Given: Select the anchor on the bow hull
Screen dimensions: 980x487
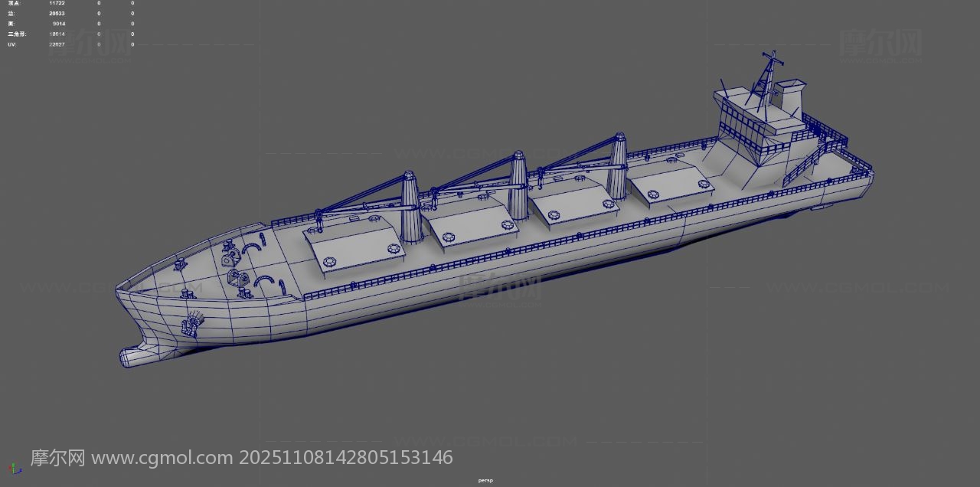Looking at the screenshot, I should 190,325.
